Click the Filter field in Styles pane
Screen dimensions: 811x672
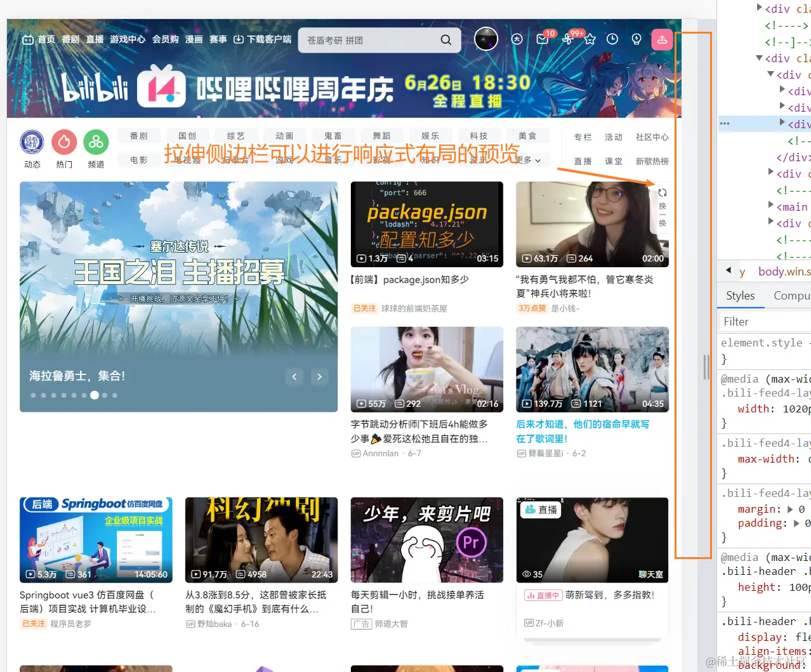click(765, 322)
